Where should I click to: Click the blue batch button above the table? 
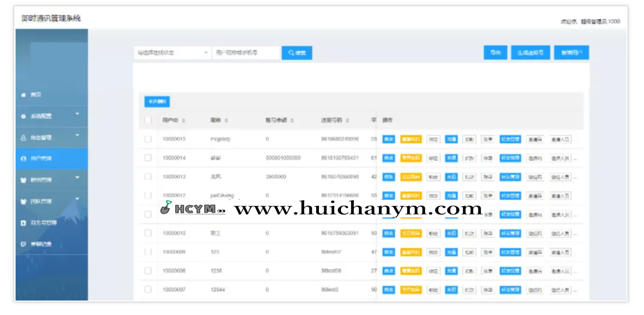pos(157,102)
